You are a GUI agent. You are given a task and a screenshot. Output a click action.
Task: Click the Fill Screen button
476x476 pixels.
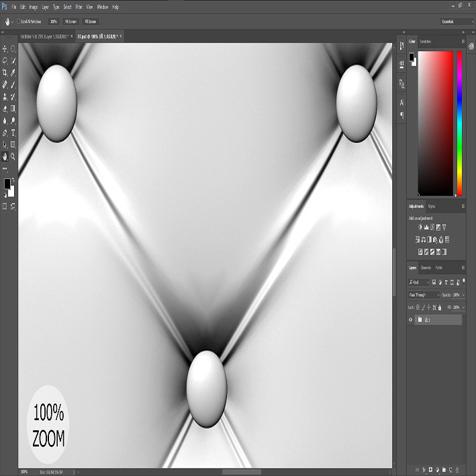tap(91, 21)
